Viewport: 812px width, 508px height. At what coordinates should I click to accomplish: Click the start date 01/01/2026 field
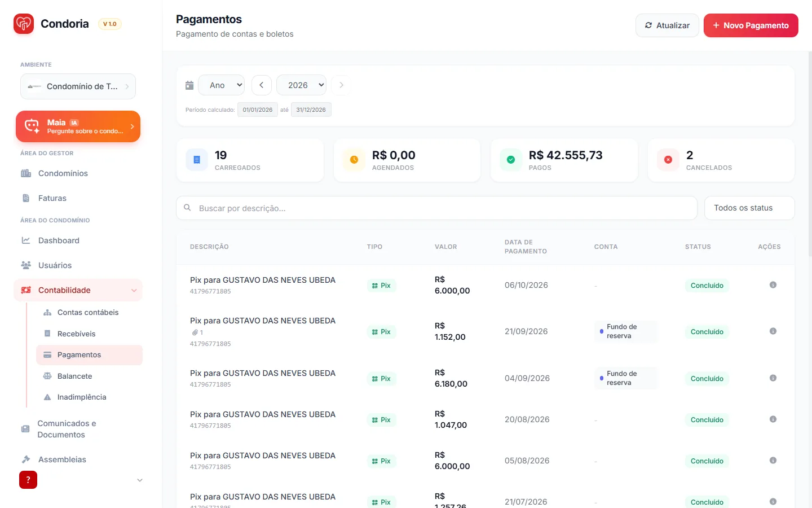pos(258,110)
